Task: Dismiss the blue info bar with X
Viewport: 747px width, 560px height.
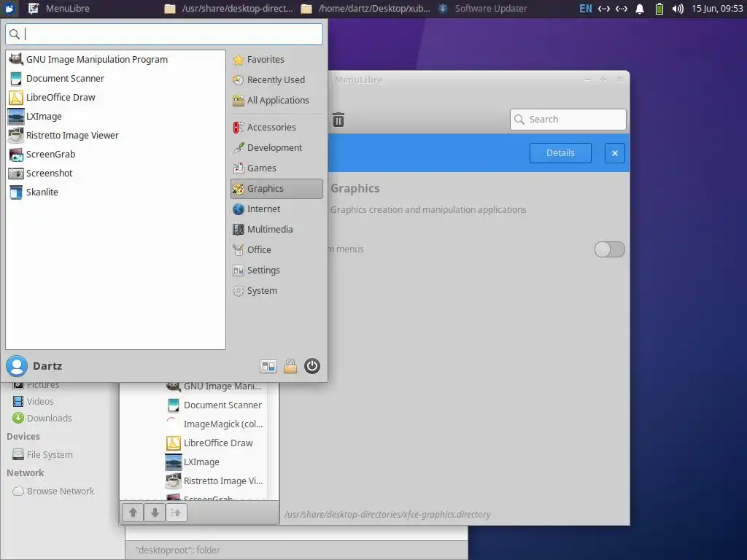Action: (x=614, y=153)
